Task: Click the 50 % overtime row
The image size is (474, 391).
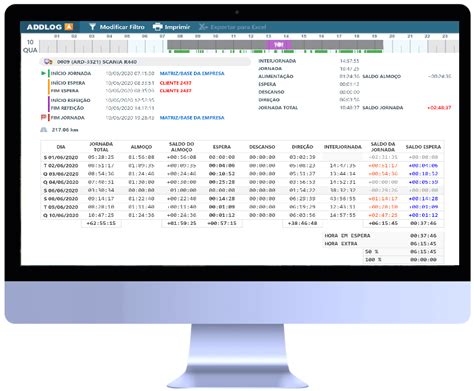Action: click(403, 252)
